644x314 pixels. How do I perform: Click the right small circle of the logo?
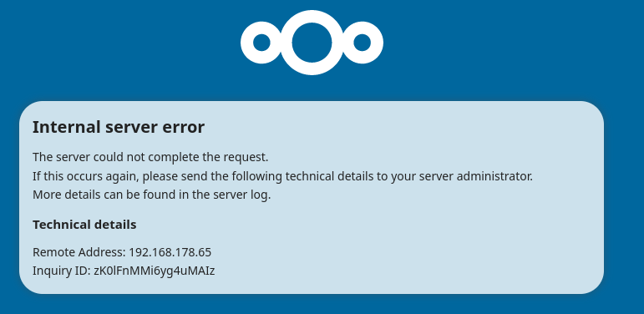362,43
